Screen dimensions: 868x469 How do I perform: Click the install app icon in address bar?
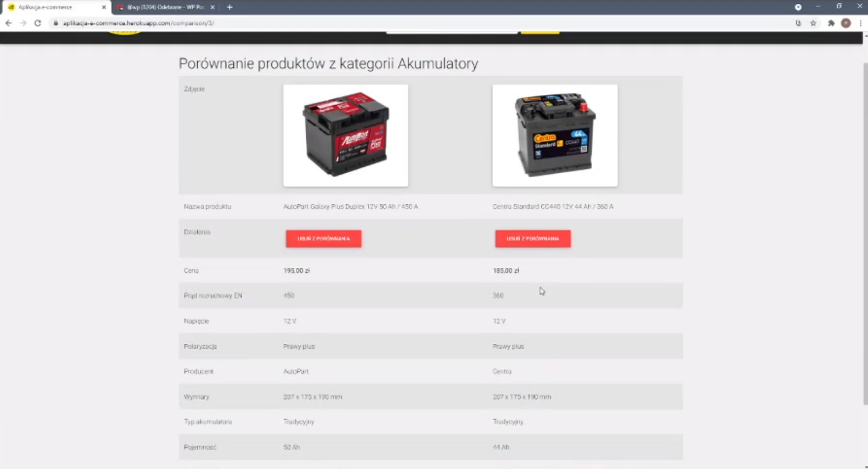point(798,23)
